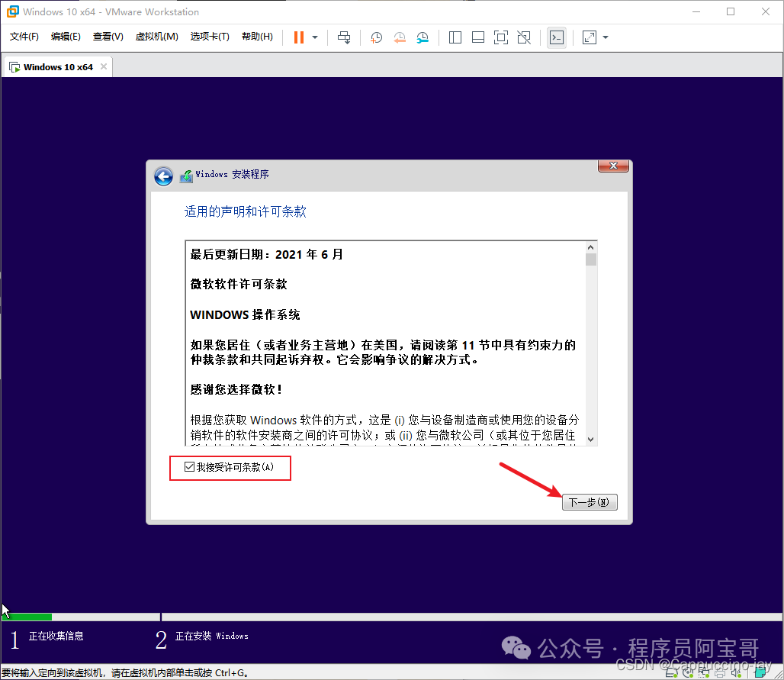Click the status bar Ctrl+G hint text

tap(125, 673)
